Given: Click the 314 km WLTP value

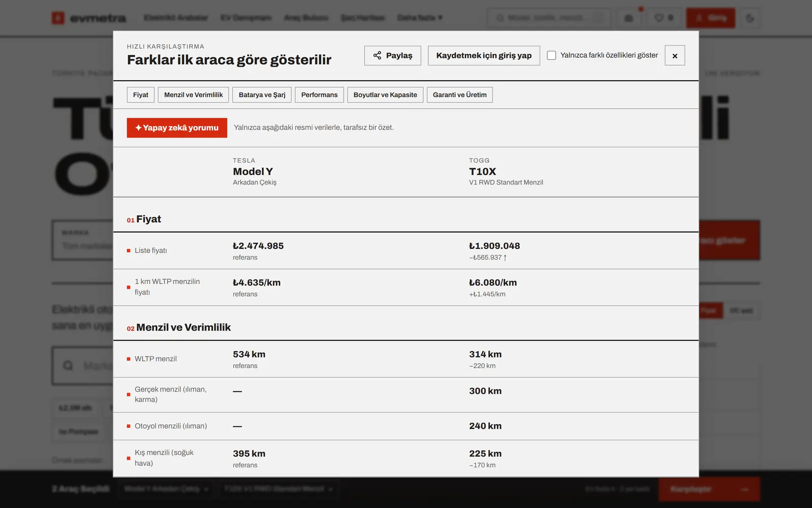Looking at the screenshot, I should tap(485, 354).
